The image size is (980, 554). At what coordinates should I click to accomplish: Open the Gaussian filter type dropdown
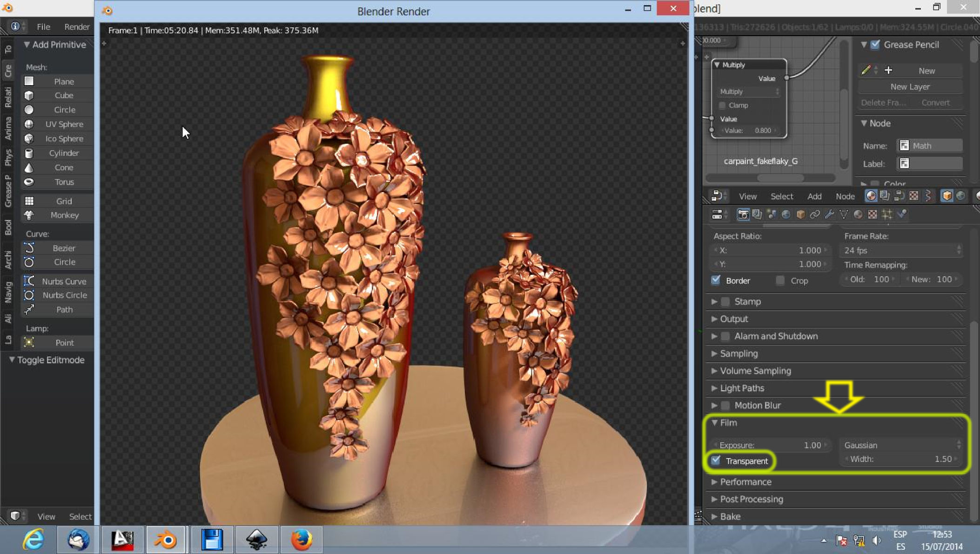tap(901, 445)
